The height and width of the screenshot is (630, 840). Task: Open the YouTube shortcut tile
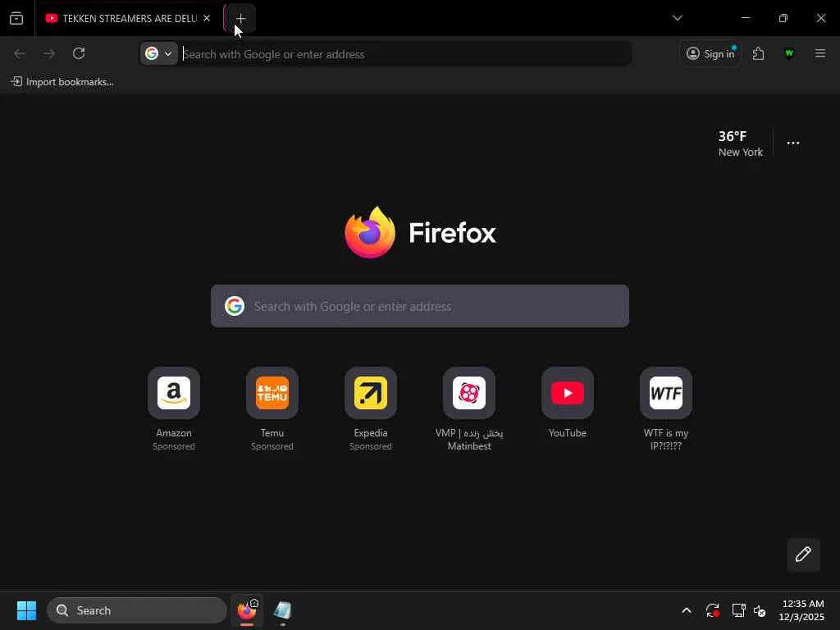click(x=568, y=403)
